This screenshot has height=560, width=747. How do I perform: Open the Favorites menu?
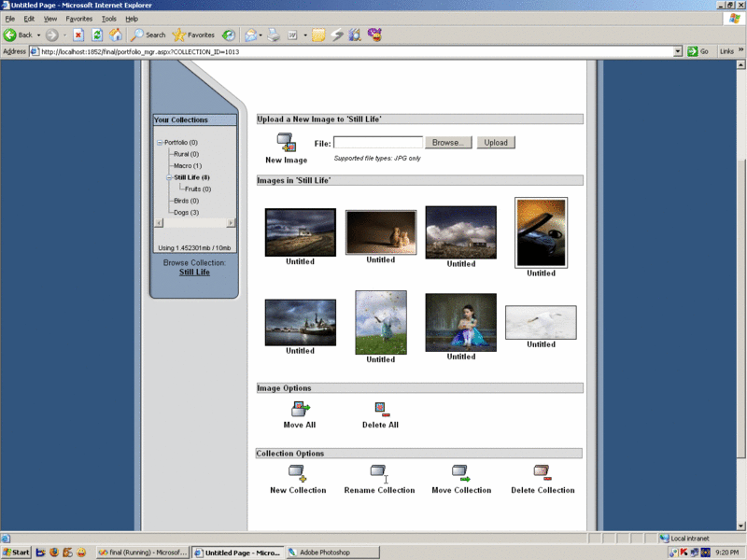pos(78,19)
